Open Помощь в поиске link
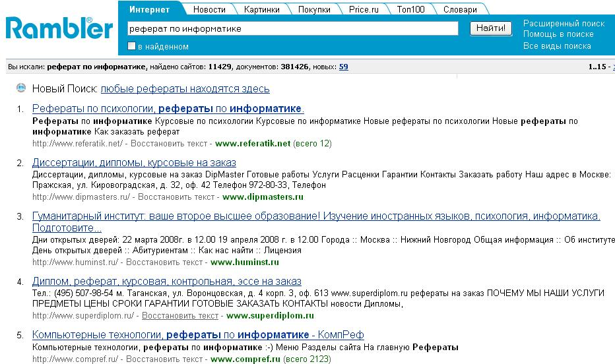The image size is (615, 364). pyautogui.click(x=558, y=34)
